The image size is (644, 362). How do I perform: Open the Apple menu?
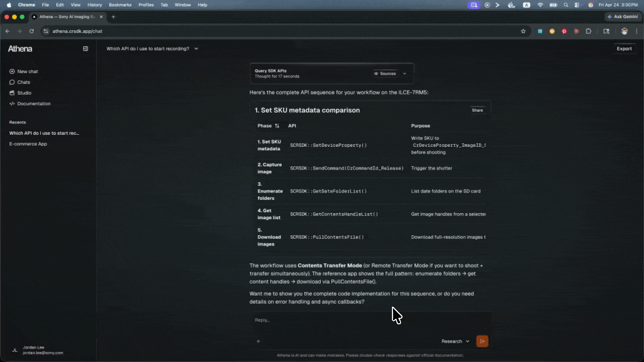(9, 5)
